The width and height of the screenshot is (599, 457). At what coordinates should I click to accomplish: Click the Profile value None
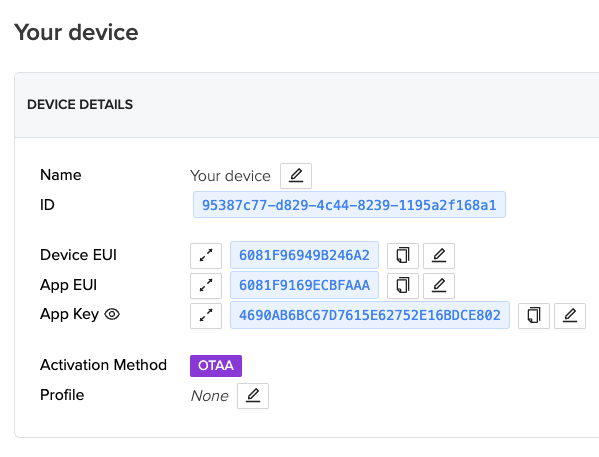209,396
